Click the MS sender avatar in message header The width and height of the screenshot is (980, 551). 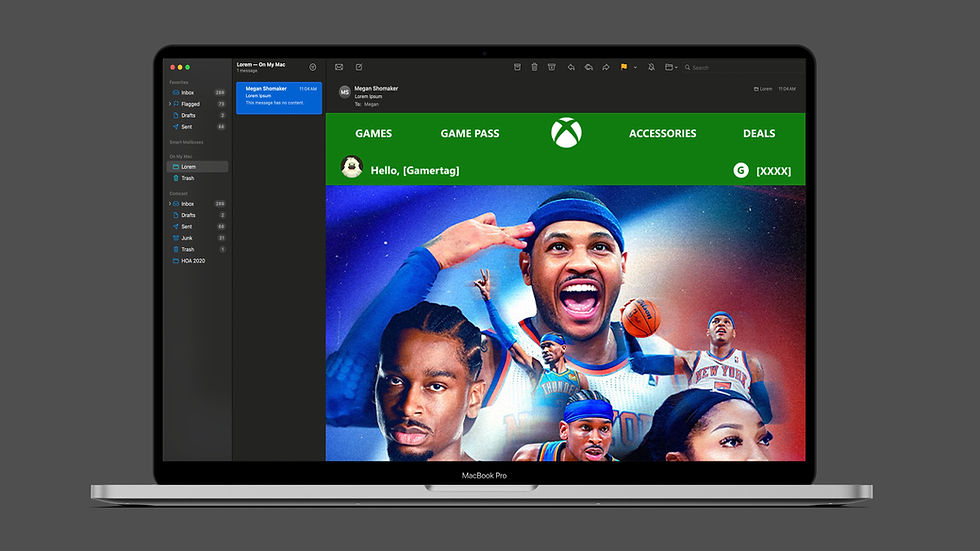coord(344,92)
